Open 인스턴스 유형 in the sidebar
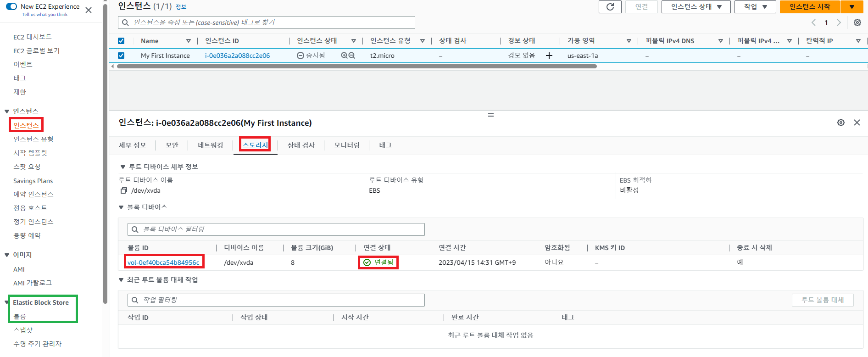This screenshot has width=868, height=357. (x=33, y=139)
